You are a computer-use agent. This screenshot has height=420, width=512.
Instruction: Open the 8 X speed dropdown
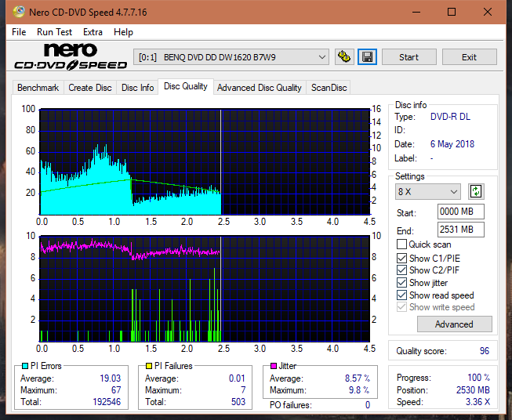(428, 191)
